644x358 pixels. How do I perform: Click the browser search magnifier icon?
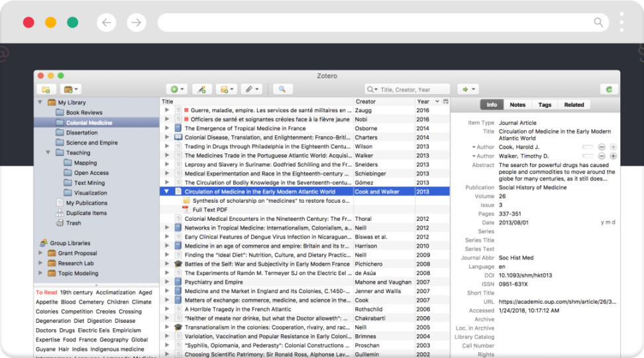click(x=598, y=22)
